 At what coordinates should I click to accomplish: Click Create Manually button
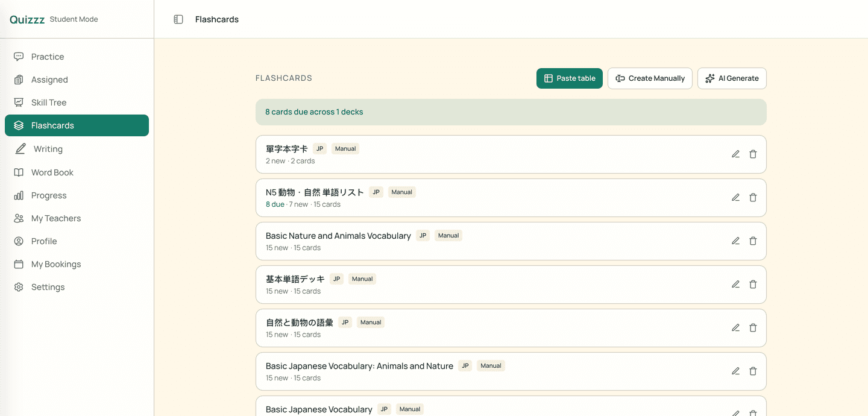pos(650,78)
